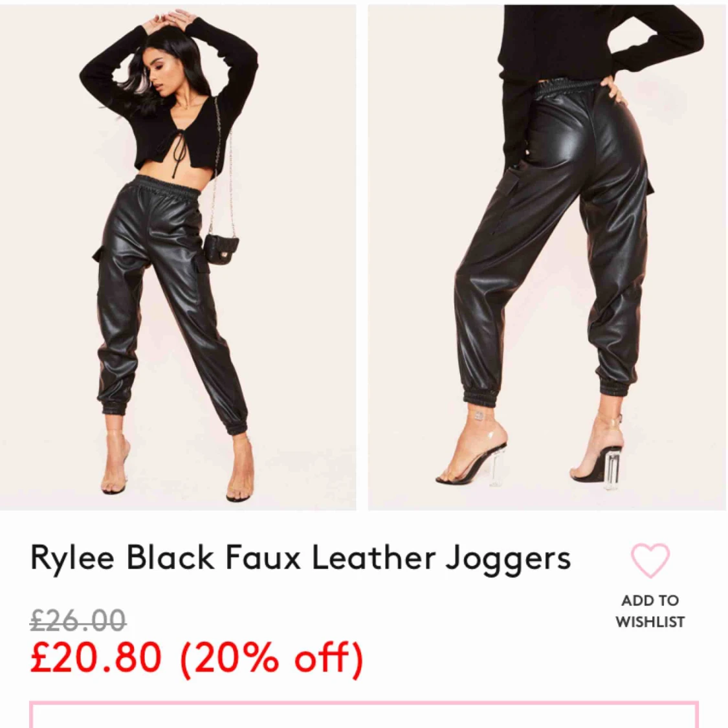Open the back-view joggers product photo
The width and height of the screenshot is (728, 728).
point(547,257)
